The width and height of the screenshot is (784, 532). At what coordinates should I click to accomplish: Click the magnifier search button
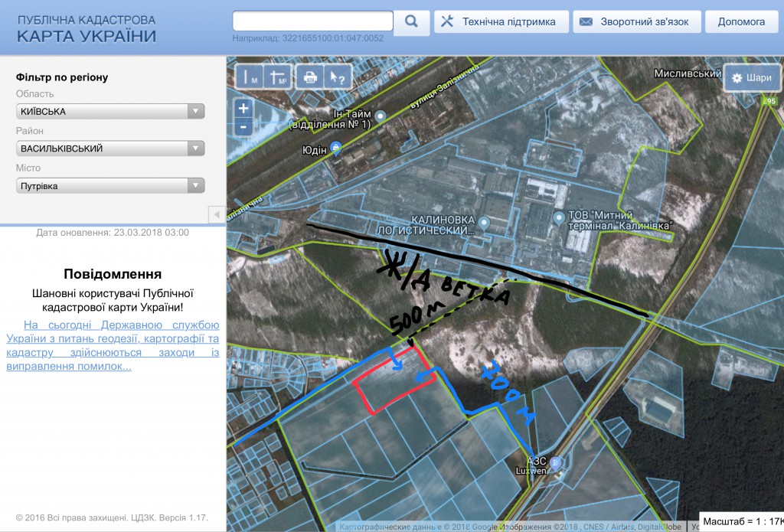[412, 21]
